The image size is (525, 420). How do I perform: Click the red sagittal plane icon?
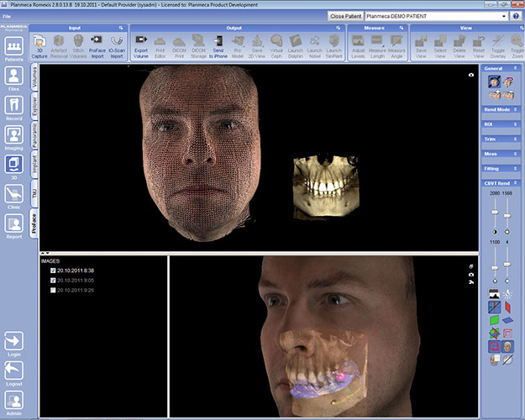coord(507,307)
